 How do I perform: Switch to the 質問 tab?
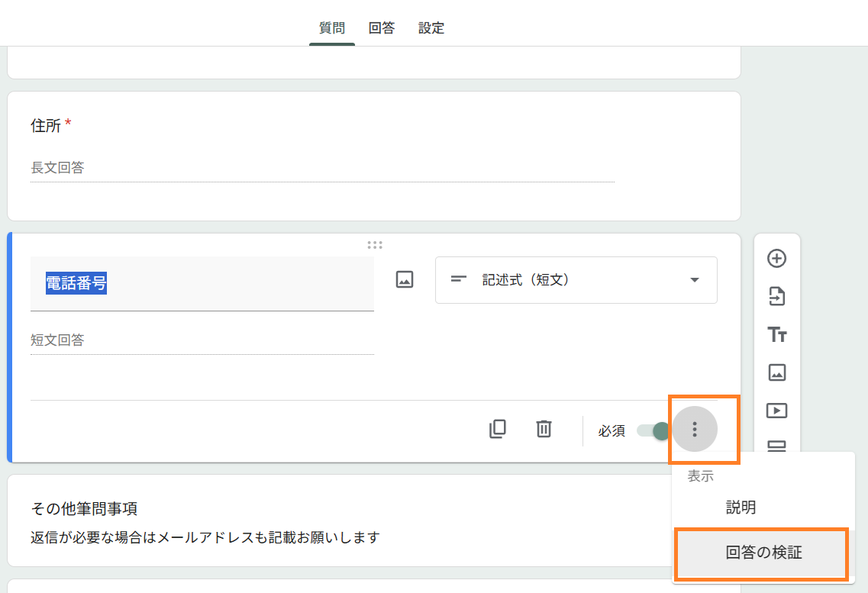point(331,27)
